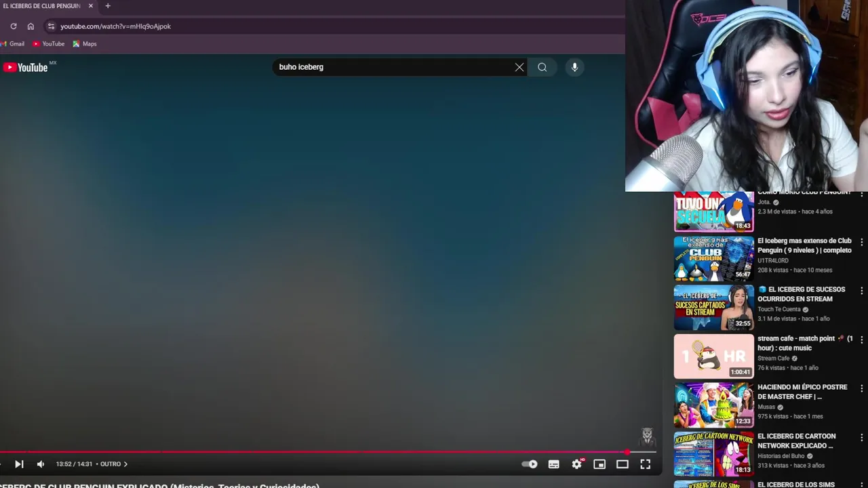The image size is (868, 488).
Task: Reload the page with the refresh icon
Action: pos(13,26)
